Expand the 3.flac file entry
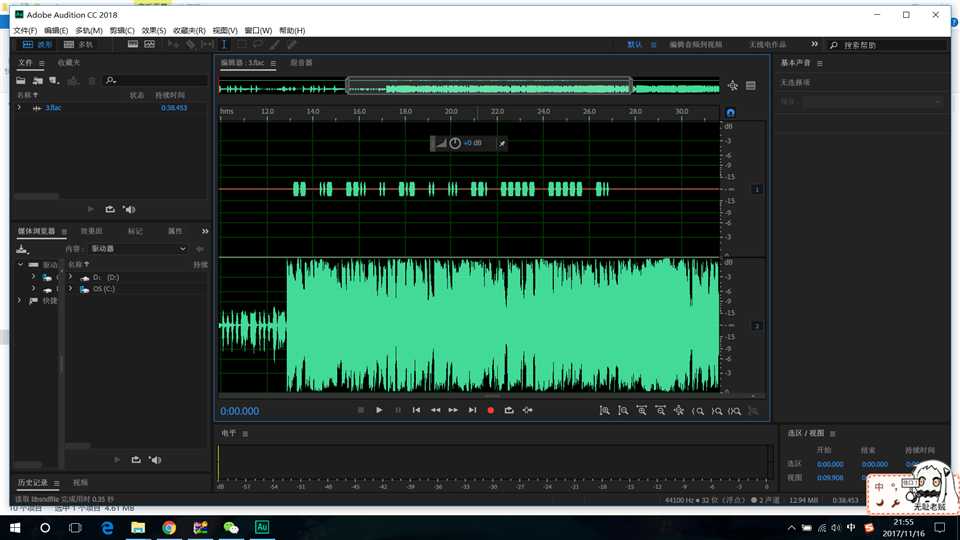 point(19,108)
